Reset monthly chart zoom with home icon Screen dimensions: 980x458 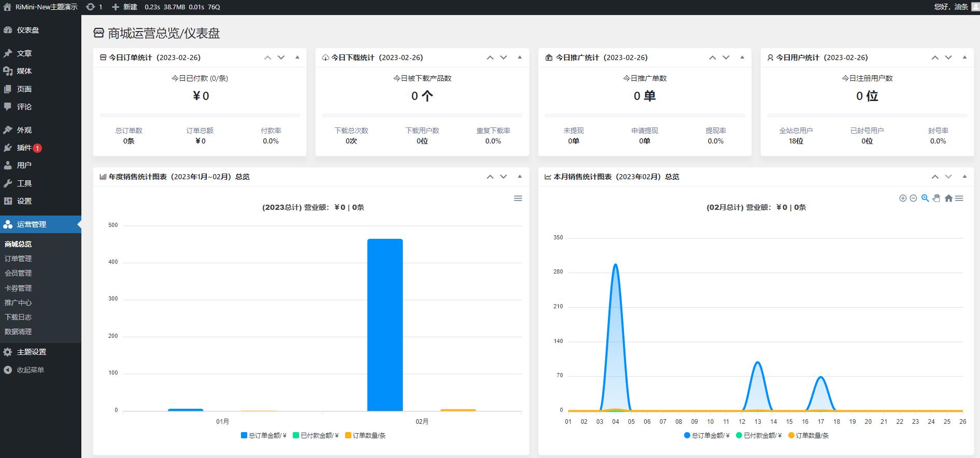click(x=948, y=198)
